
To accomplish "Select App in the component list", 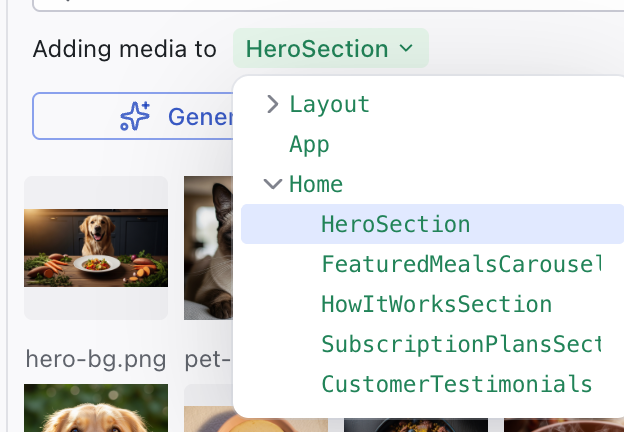I will coord(309,144).
